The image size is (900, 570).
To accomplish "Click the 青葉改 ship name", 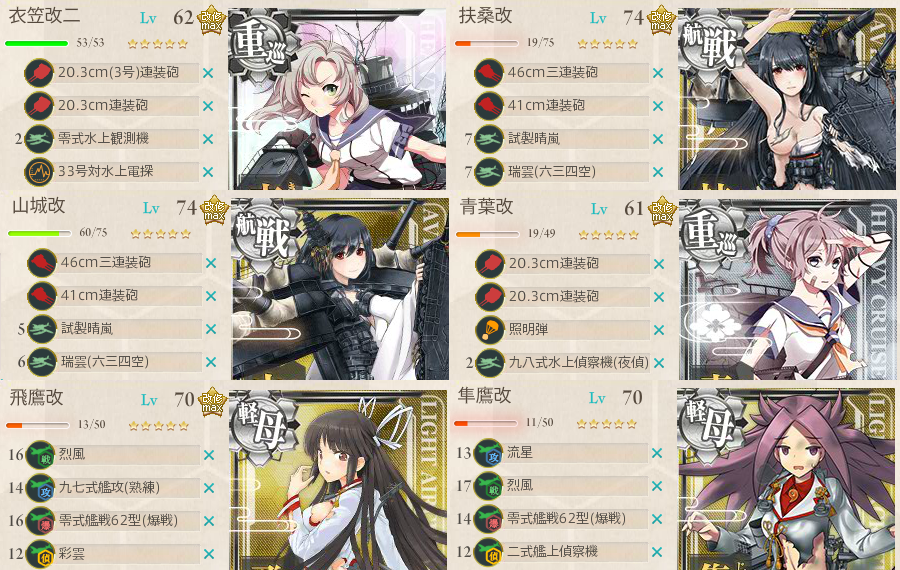I will (x=486, y=207).
